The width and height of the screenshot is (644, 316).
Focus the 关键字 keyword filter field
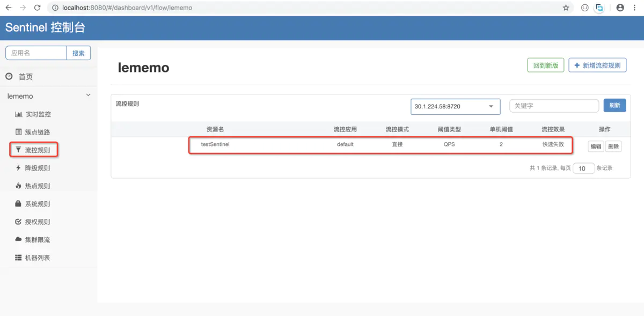[554, 106]
